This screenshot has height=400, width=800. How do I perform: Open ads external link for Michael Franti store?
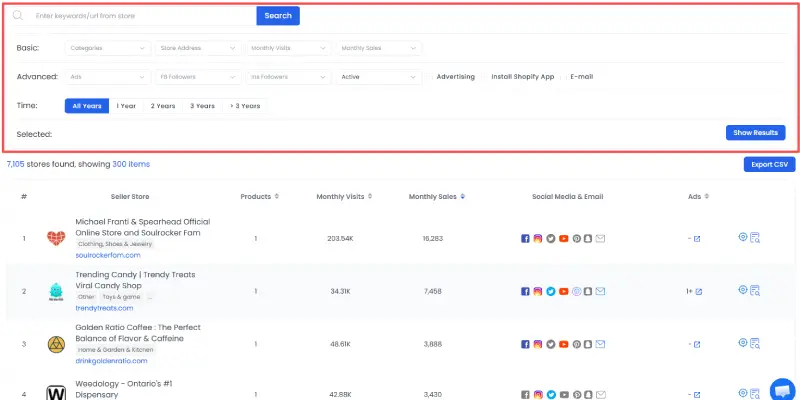pyautogui.click(x=697, y=239)
